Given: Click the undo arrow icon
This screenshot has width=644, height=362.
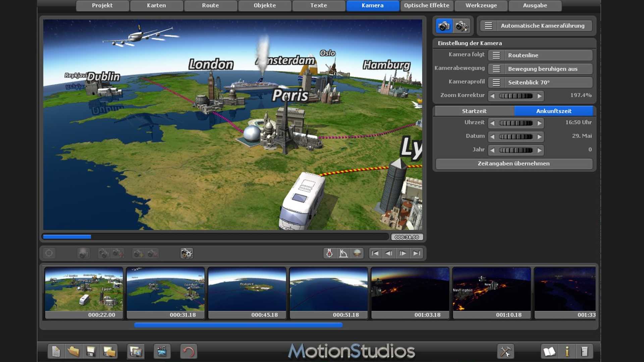Looking at the screenshot, I should (x=189, y=352).
